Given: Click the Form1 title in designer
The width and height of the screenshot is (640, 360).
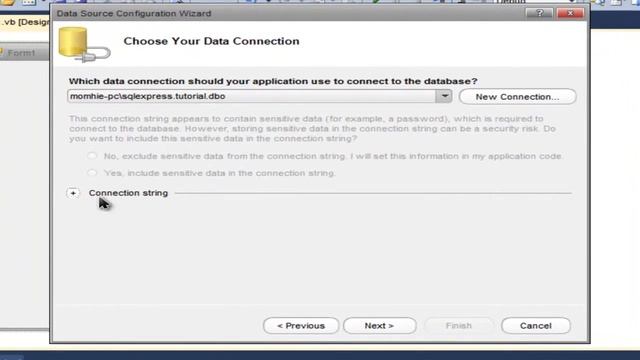Looking at the screenshot, I should tap(21, 53).
